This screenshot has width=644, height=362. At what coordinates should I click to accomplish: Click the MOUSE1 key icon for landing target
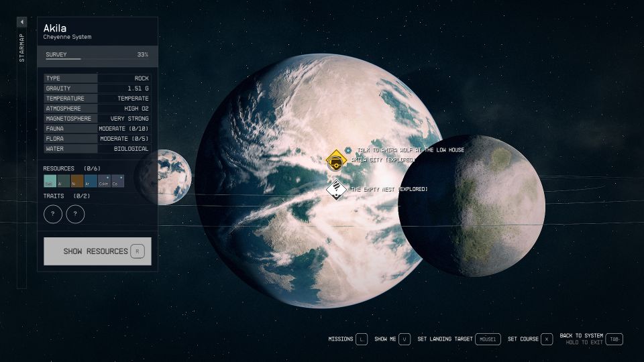pos(488,339)
